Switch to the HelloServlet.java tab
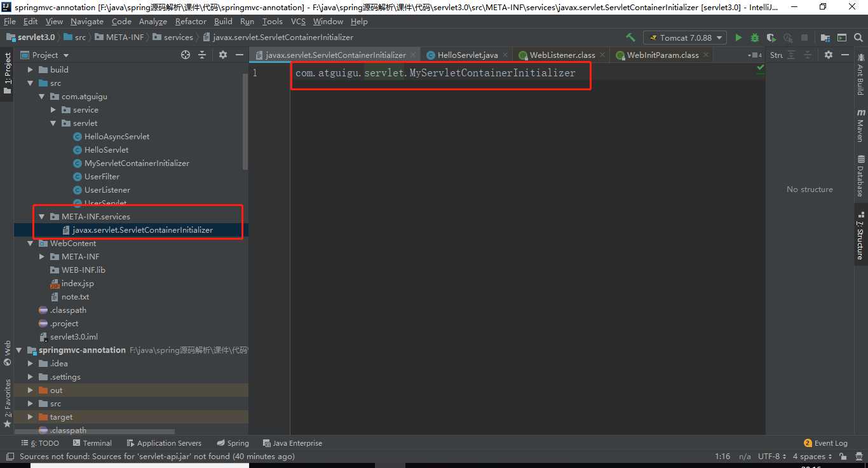868x468 pixels. point(467,55)
